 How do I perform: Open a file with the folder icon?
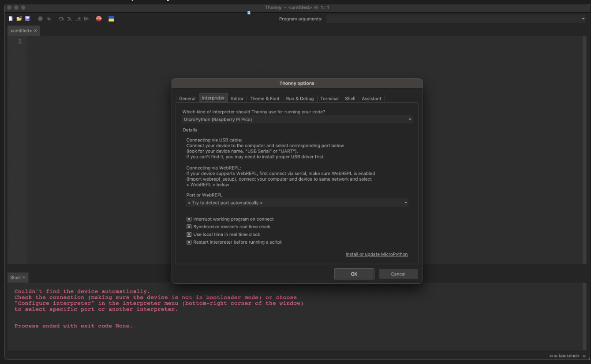click(19, 19)
